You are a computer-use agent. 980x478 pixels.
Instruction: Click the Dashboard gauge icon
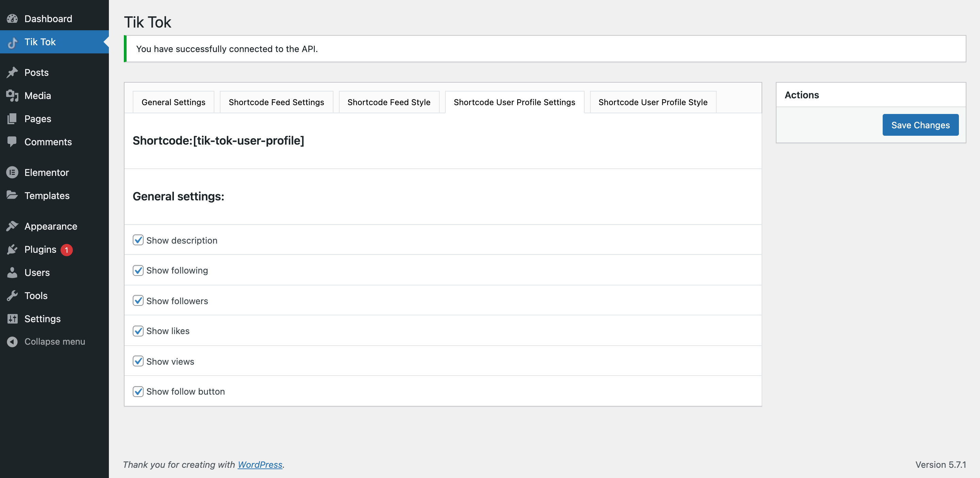12,19
